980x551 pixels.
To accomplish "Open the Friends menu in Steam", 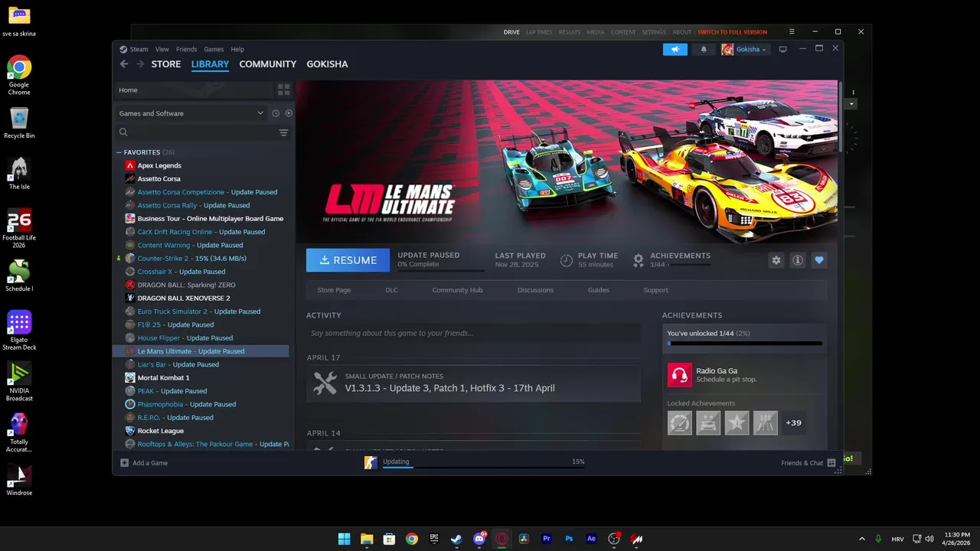I will [x=187, y=49].
